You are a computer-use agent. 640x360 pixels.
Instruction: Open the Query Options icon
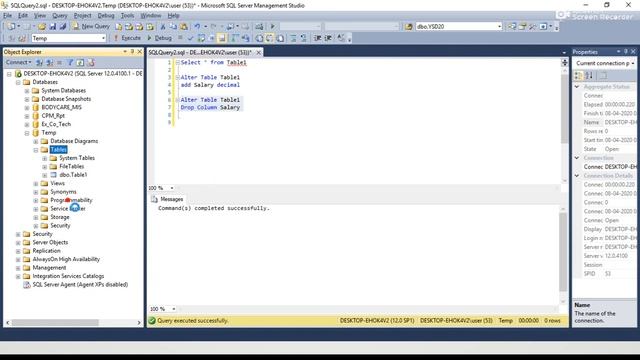(x=211, y=38)
